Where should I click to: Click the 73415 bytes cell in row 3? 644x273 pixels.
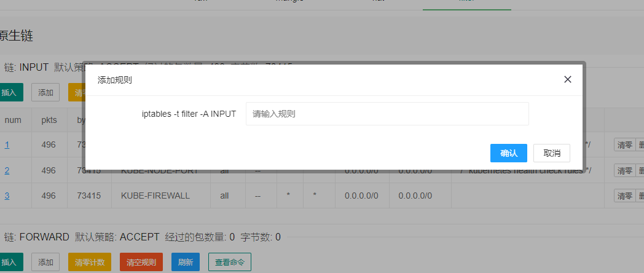tap(88, 196)
